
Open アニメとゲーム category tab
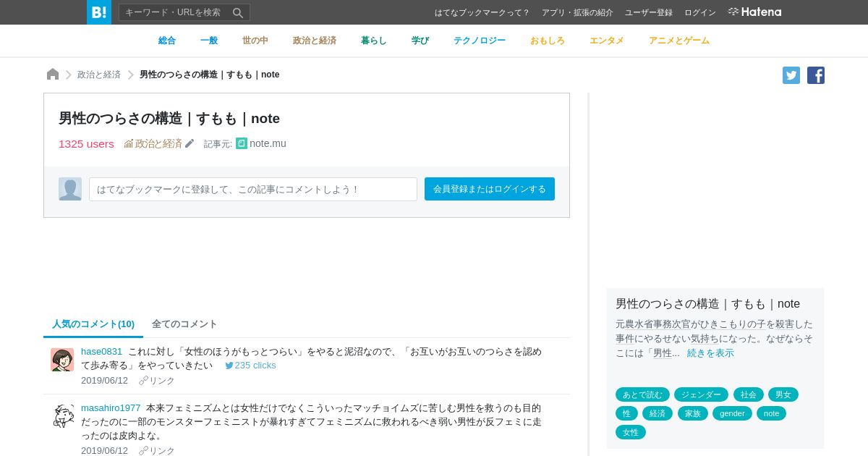[x=679, y=41]
